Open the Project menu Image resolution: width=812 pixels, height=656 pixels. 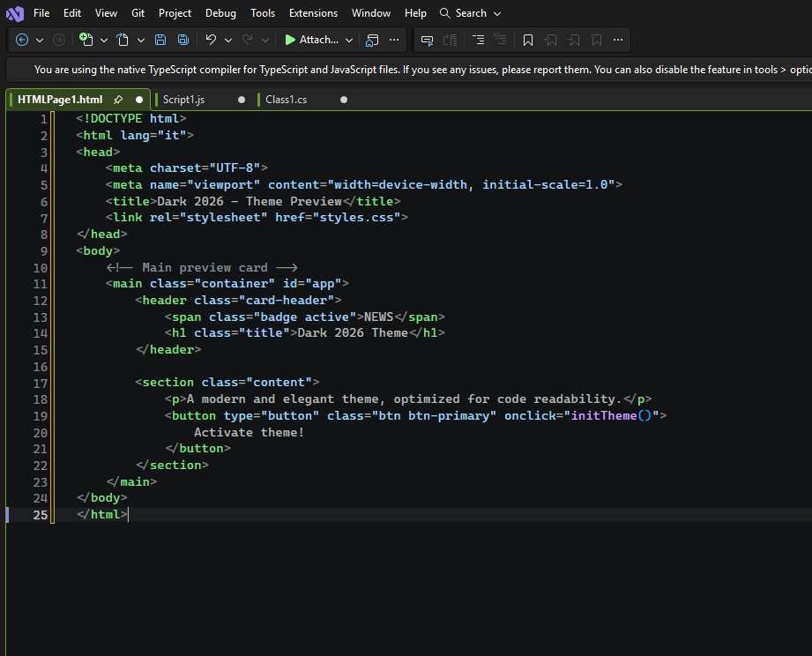click(175, 13)
